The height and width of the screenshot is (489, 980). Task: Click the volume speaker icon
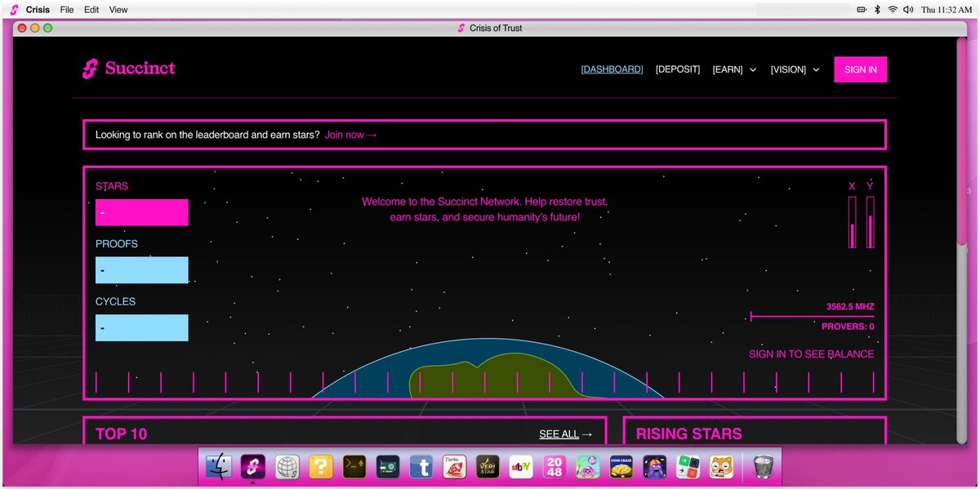click(908, 10)
